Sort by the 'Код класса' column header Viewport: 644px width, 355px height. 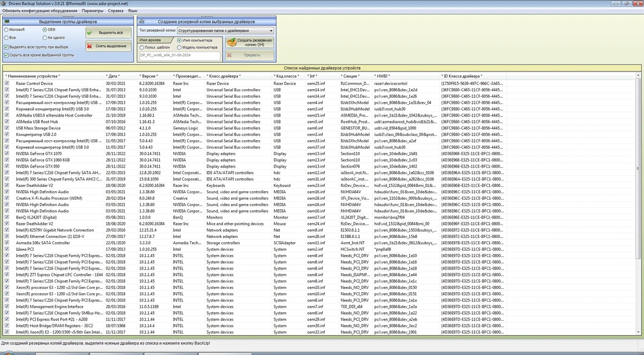[289, 76]
